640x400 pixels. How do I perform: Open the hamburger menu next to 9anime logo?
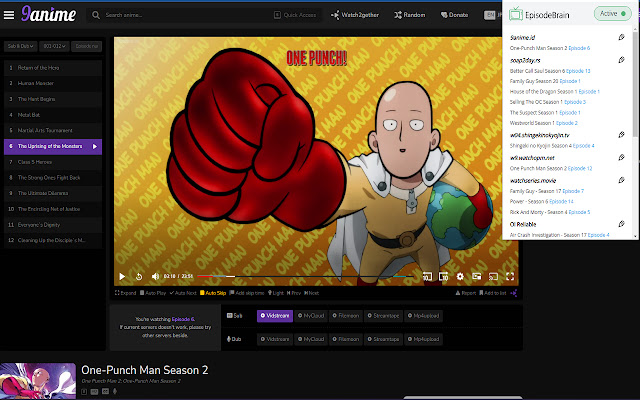[9, 15]
